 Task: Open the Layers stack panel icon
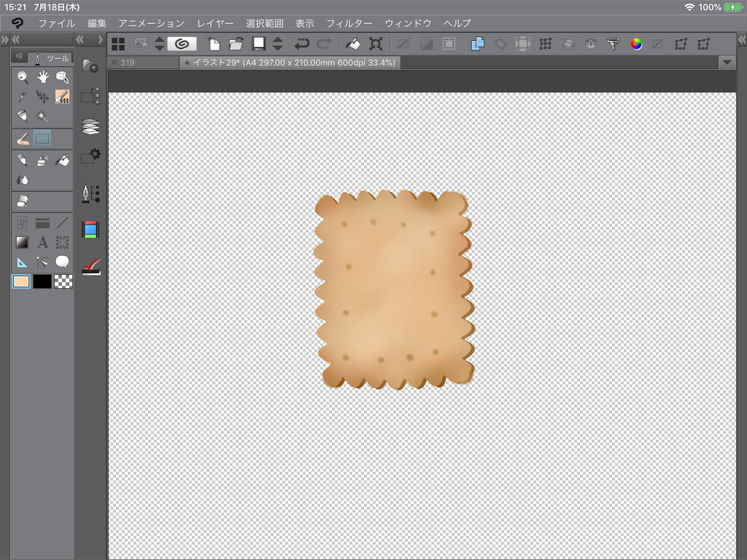pyautogui.click(x=90, y=127)
